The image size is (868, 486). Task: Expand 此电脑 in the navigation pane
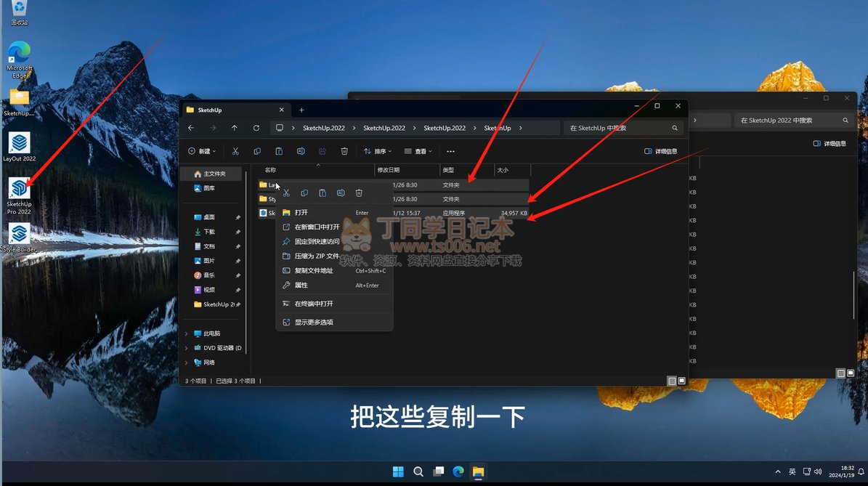(x=187, y=333)
